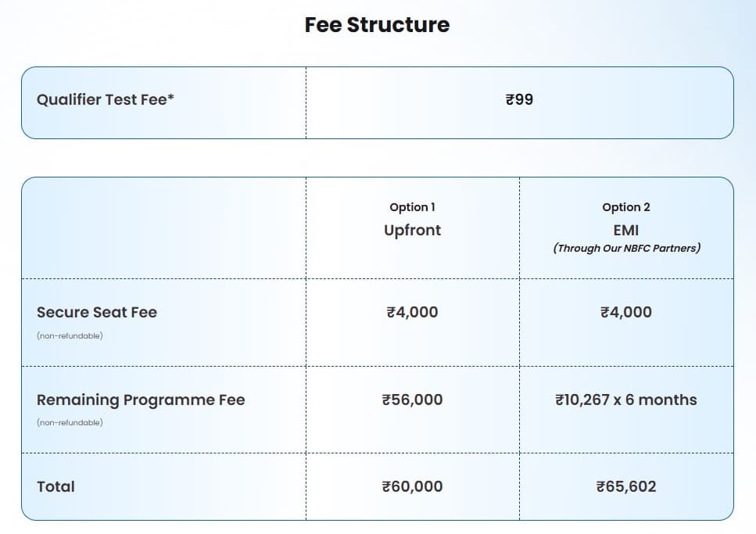Image resolution: width=756 pixels, height=534 pixels.
Task: Click the Through Our NBFC Partners note
Action: pos(626,249)
